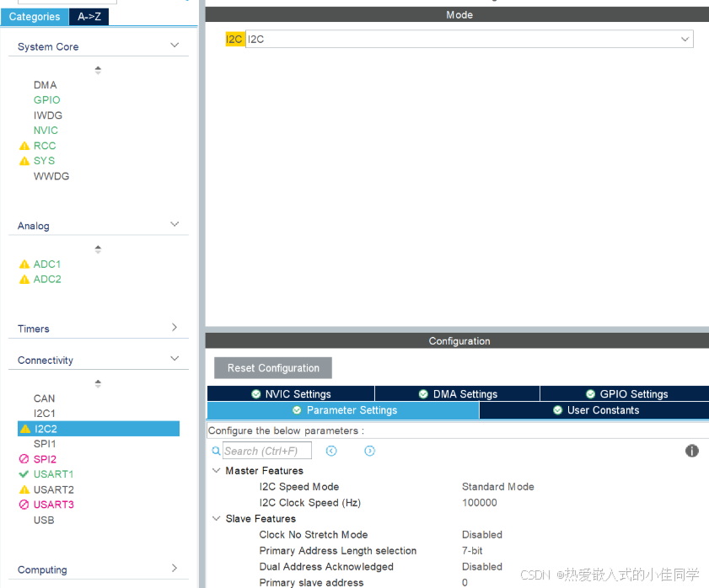709x588 pixels.
Task: Click Clock No Stretch Mode Disabled value
Action: point(482,535)
